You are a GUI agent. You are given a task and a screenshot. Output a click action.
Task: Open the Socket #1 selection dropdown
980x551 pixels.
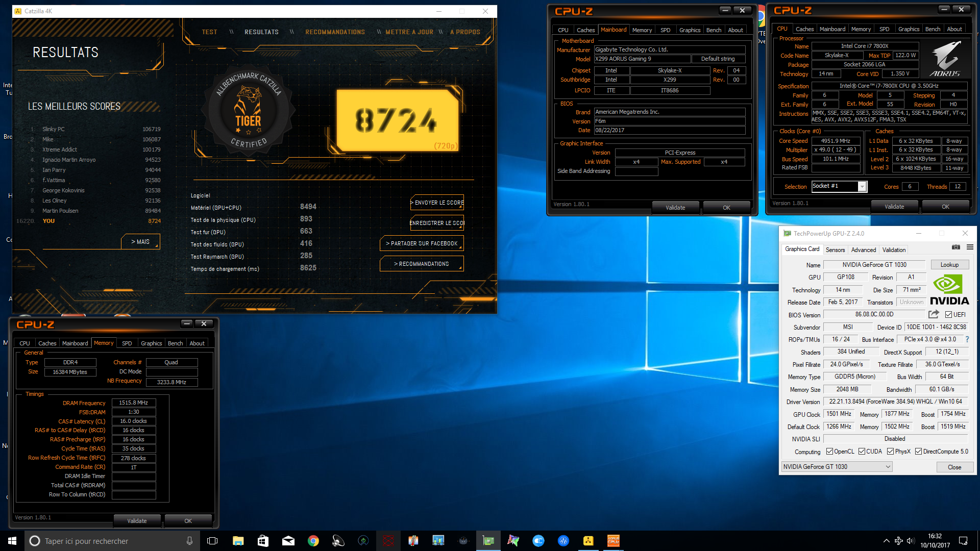pyautogui.click(x=839, y=186)
